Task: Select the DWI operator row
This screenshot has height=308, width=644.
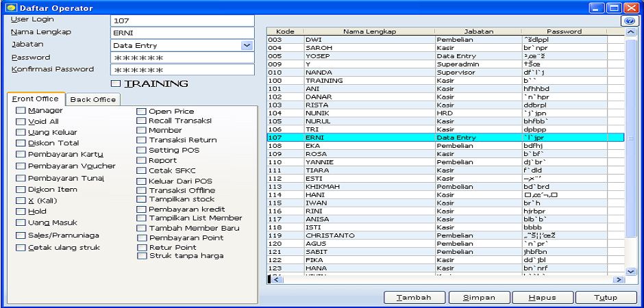Action: click(x=445, y=40)
